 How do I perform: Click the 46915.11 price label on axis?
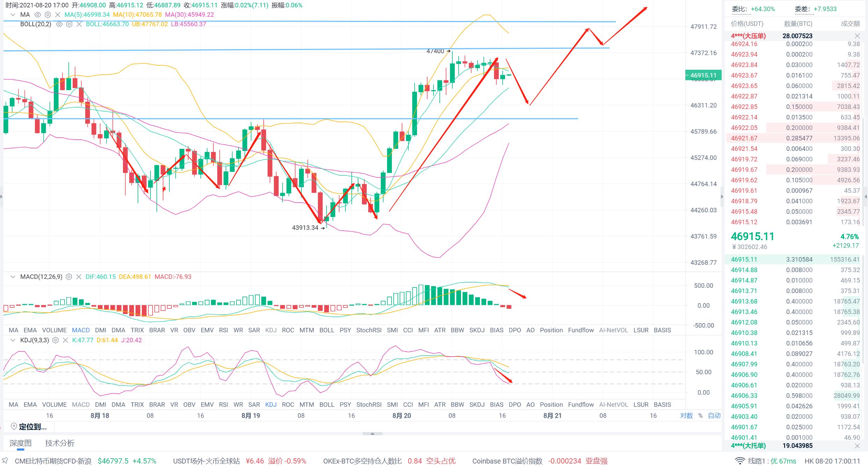point(703,75)
